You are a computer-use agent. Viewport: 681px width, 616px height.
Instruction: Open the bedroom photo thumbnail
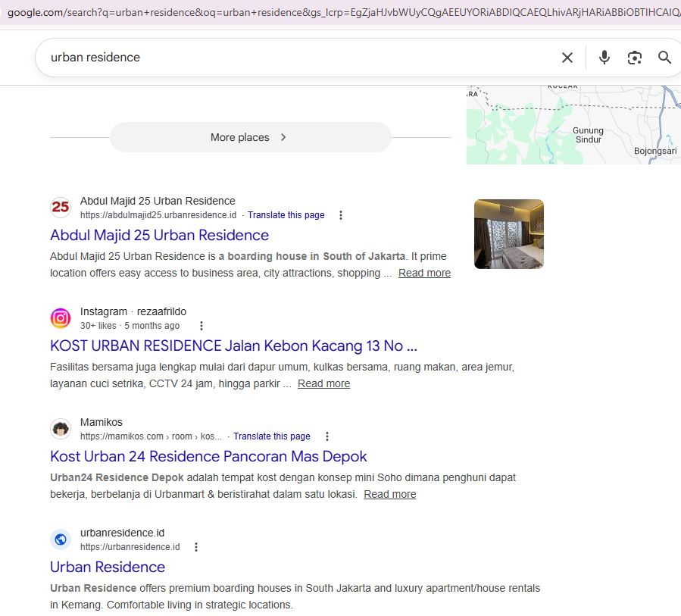[x=508, y=233]
